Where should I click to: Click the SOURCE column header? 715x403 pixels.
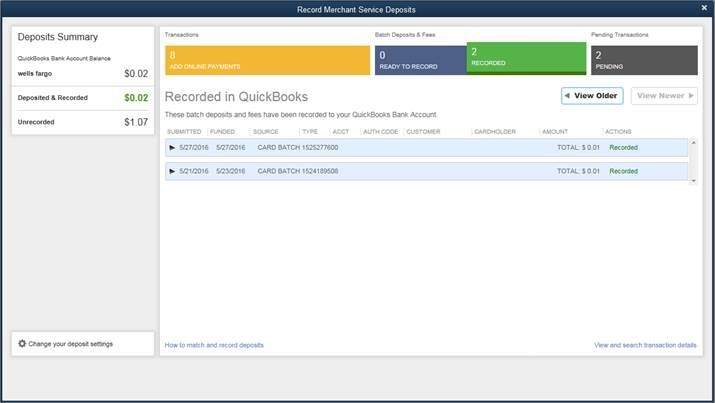265,132
